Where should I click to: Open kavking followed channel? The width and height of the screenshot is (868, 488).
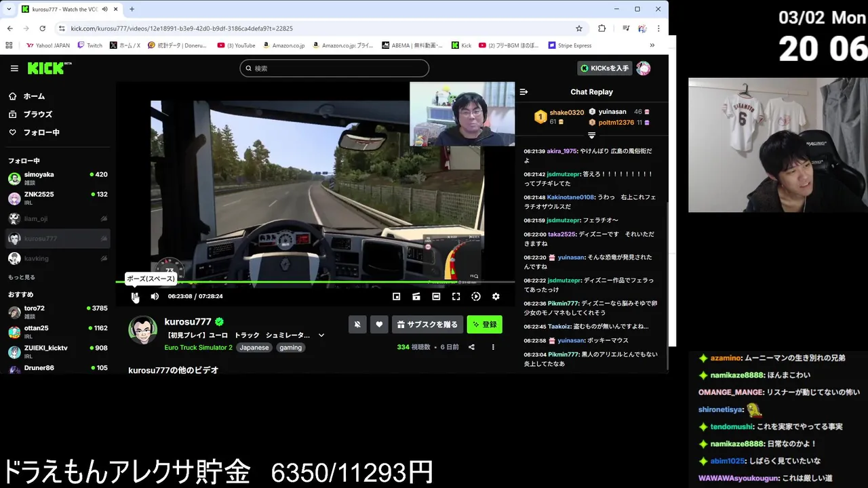58,258
